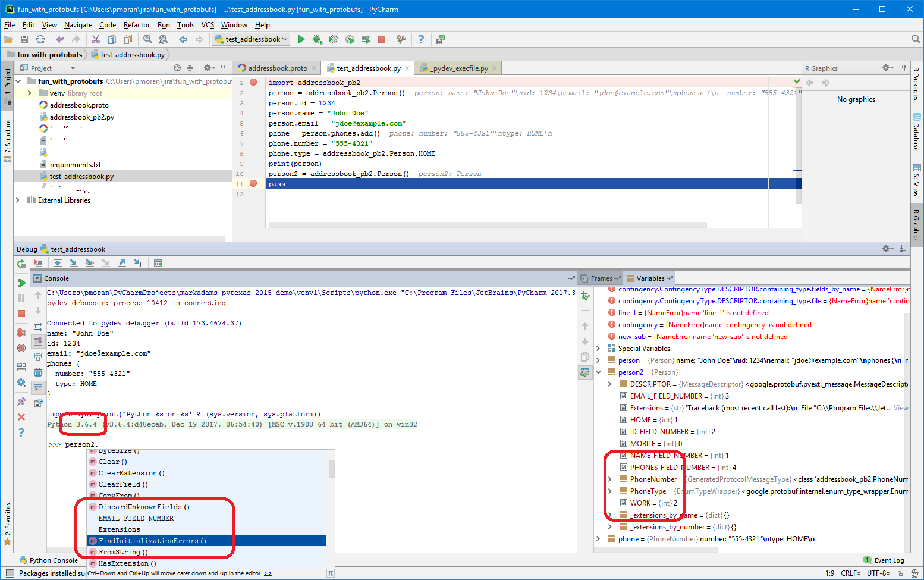Viewport: 924px width, 580px height.
Task: Click the View link on the Extensions traceback
Action: (901, 407)
